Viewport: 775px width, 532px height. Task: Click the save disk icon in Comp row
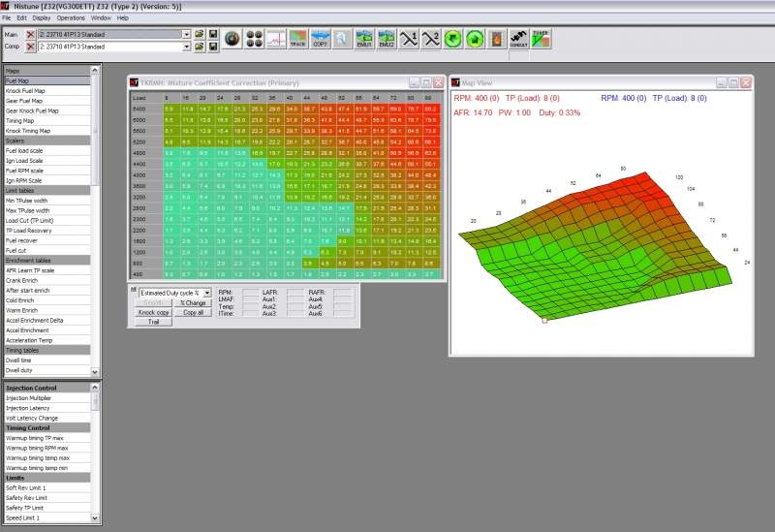pyautogui.click(x=211, y=47)
